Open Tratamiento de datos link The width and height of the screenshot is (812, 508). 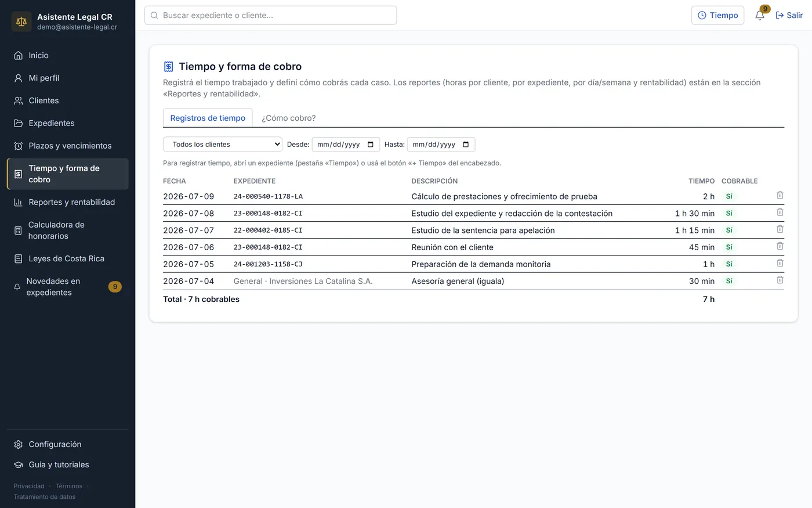click(x=45, y=497)
